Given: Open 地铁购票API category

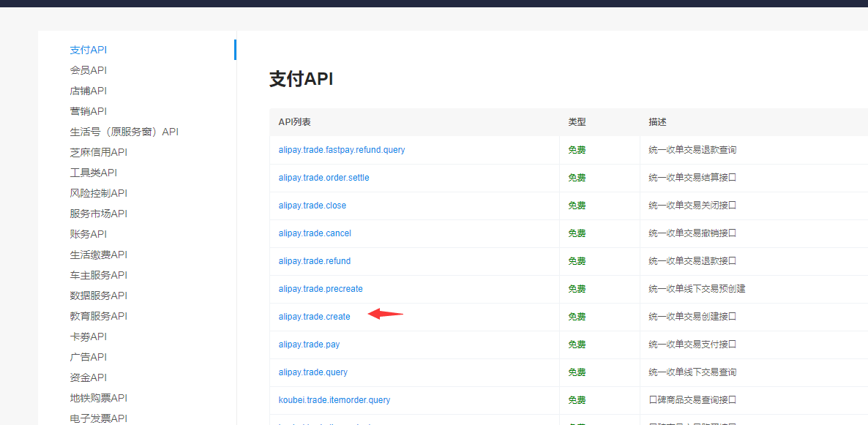Looking at the screenshot, I should tap(99, 398).
